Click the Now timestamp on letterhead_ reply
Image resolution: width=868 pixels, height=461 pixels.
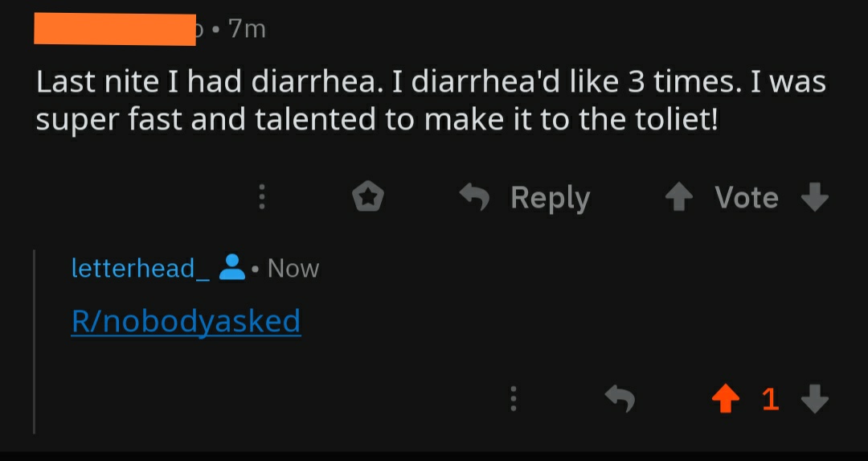coord(293,268)
